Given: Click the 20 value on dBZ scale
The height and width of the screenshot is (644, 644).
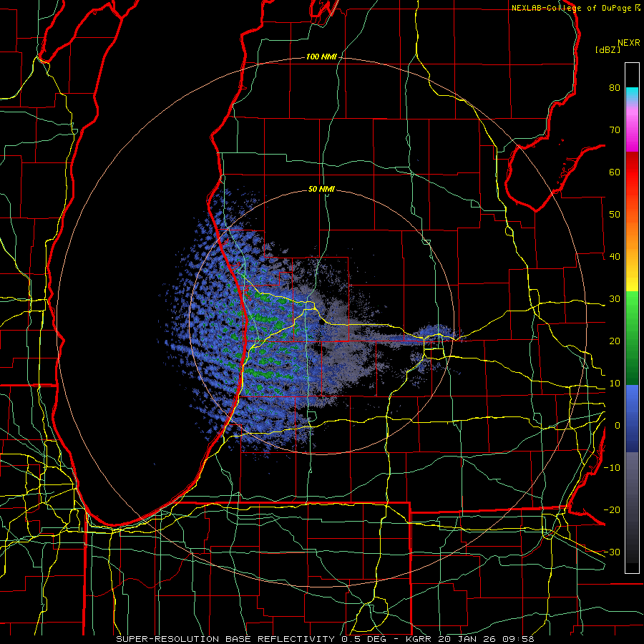Looking at the screenshot, I should click(x=615, y=341).
